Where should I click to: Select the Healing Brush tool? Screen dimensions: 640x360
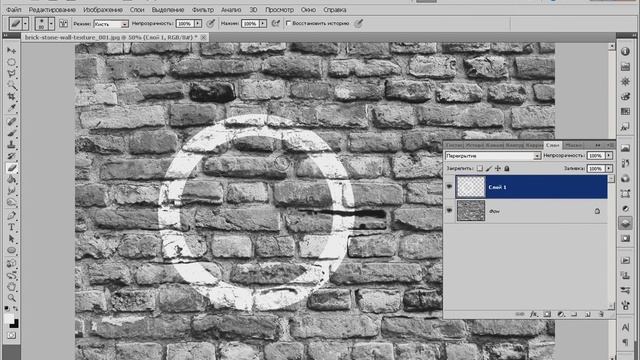click(x=11, y=121)
